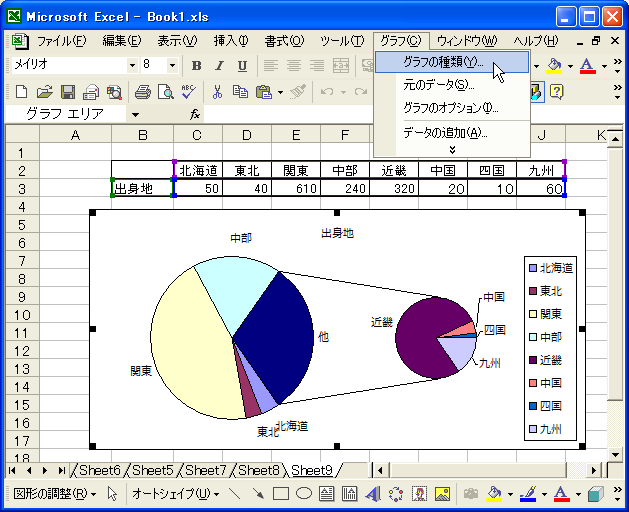The image size is (629, 512).
Task: Open the Help question mark icon
Action: (x=556, y=92)
